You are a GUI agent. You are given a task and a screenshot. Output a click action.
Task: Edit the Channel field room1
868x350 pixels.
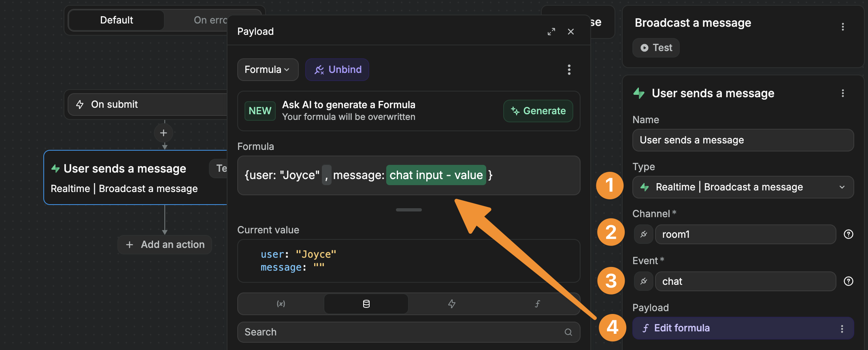point(746,234)
